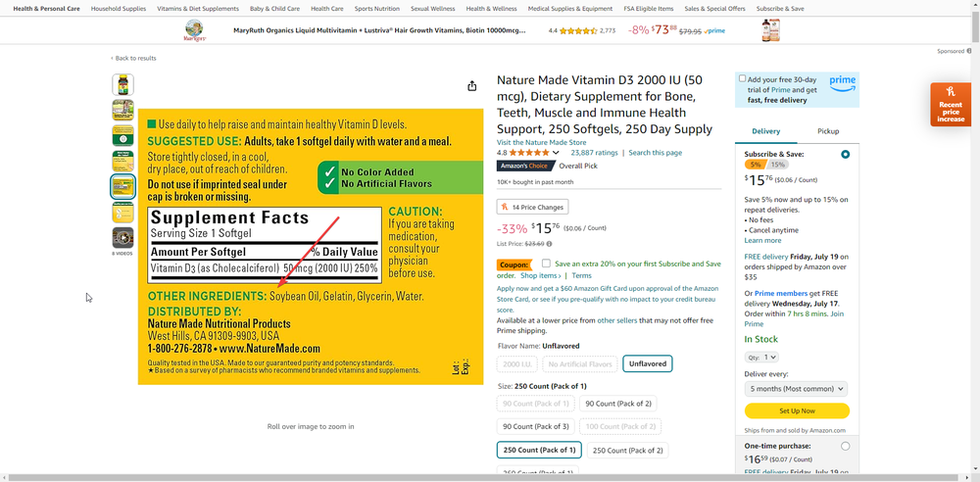Select first product thumbnail of bottle

tap(122, 84)
